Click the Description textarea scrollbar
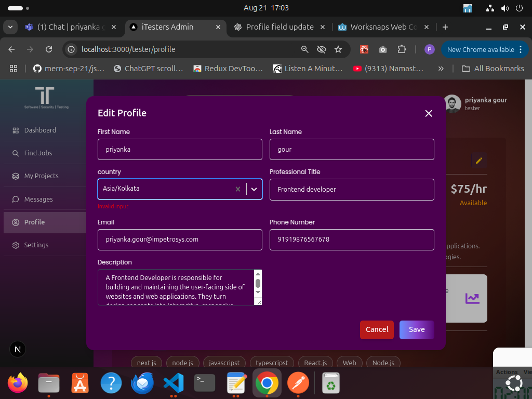The height and width of the screenshot is (399, 532). tap(258, 284)
